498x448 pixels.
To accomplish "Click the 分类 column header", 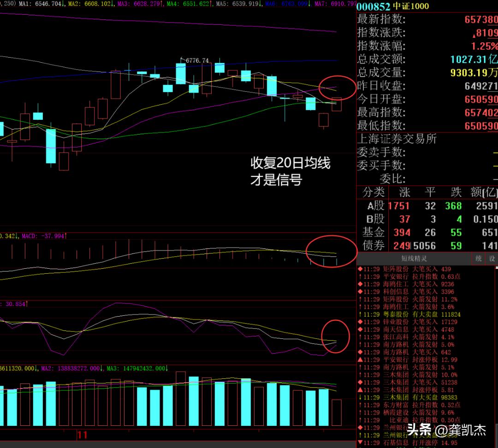I will pos(373,192).
